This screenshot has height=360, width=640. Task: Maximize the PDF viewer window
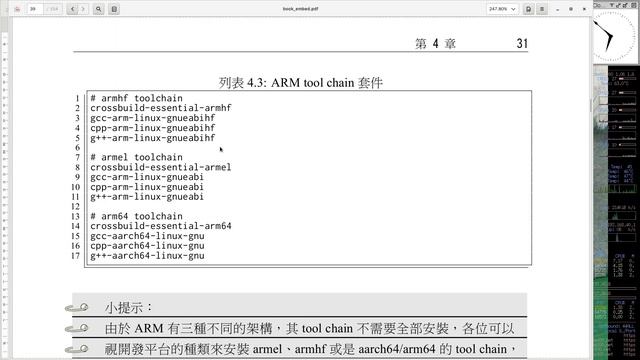[x=571, y=9]
